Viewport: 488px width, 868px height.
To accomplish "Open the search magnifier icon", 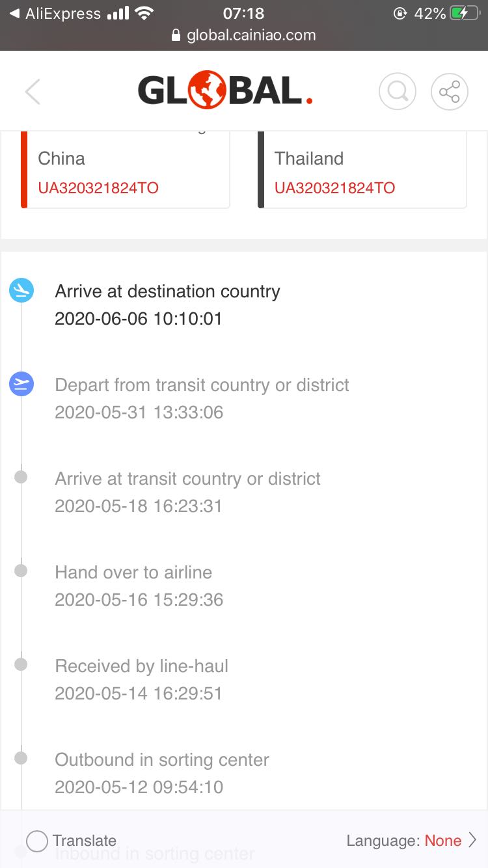I will tap(397, 92).
